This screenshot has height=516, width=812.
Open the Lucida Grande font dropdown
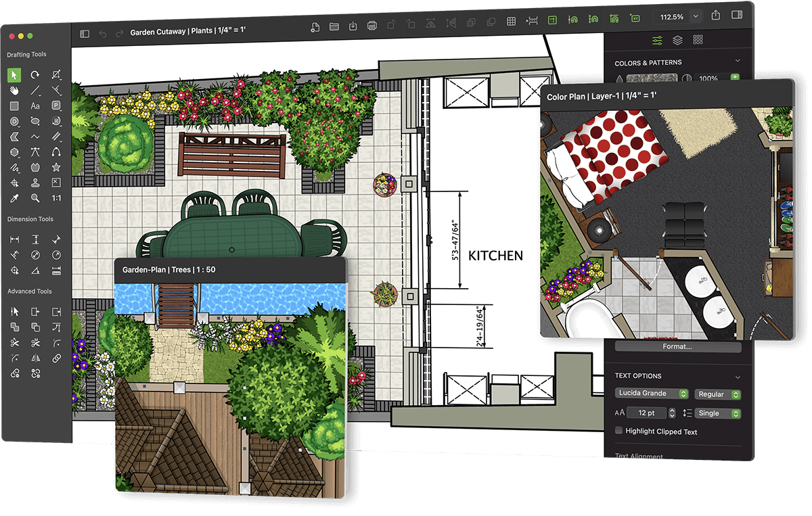[652, 394]
